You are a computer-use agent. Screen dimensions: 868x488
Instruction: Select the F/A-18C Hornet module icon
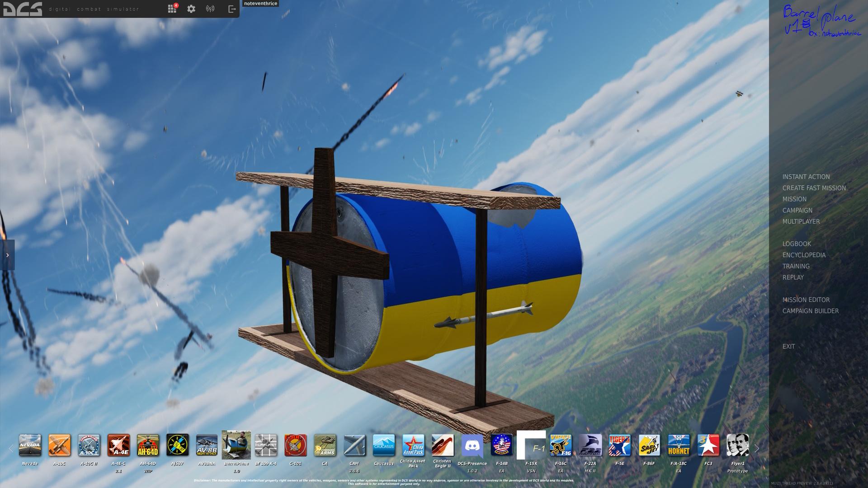pos(679,446)
